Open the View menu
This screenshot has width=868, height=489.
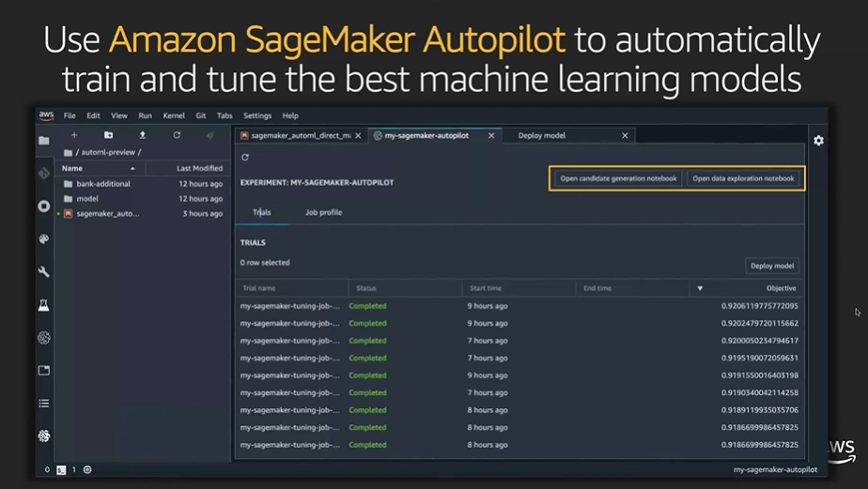(x=119, y=115)
